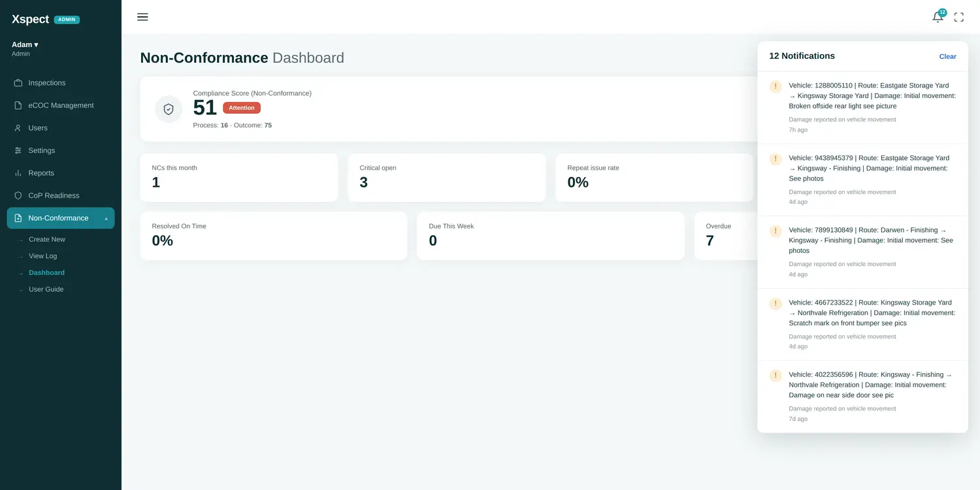Click the Settings sliders icon
980x490 pixels.
tap(18, 150)
